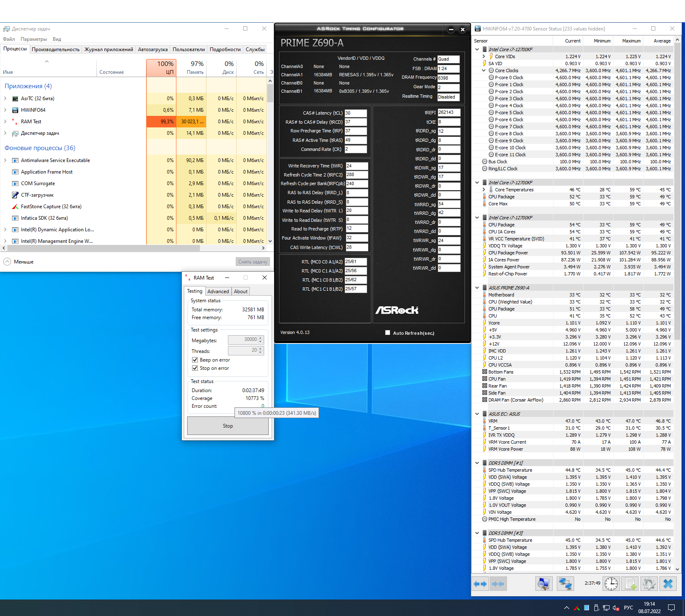Sort by ЦП column header
This screenshot has width=685, height=616.
point(161,68)
